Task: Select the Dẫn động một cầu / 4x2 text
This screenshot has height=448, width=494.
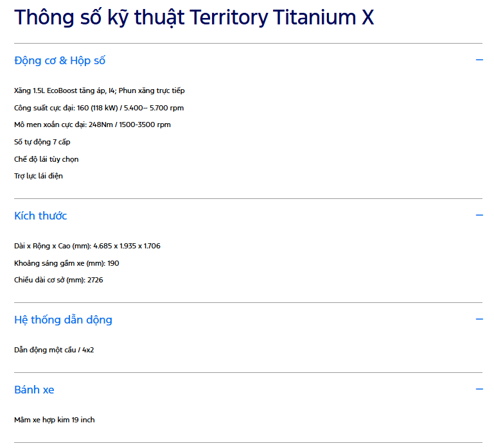Action: coord(54,350)
